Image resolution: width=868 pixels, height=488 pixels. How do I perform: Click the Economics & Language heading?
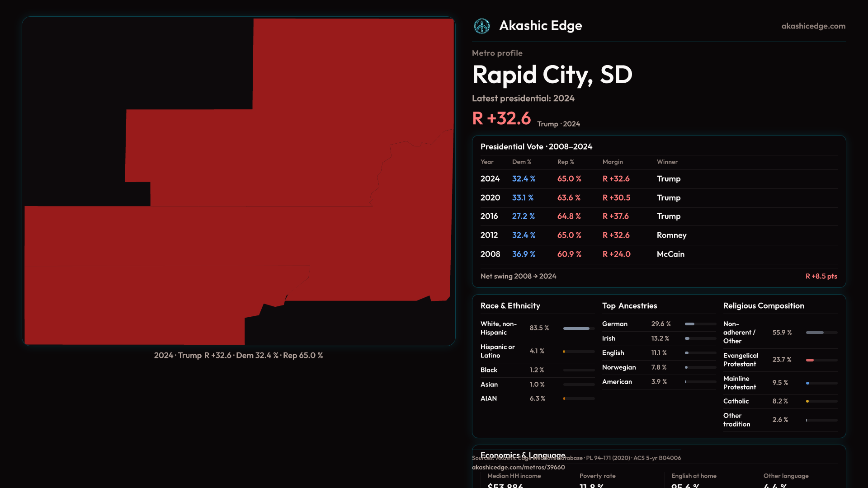tap(523, 453)
